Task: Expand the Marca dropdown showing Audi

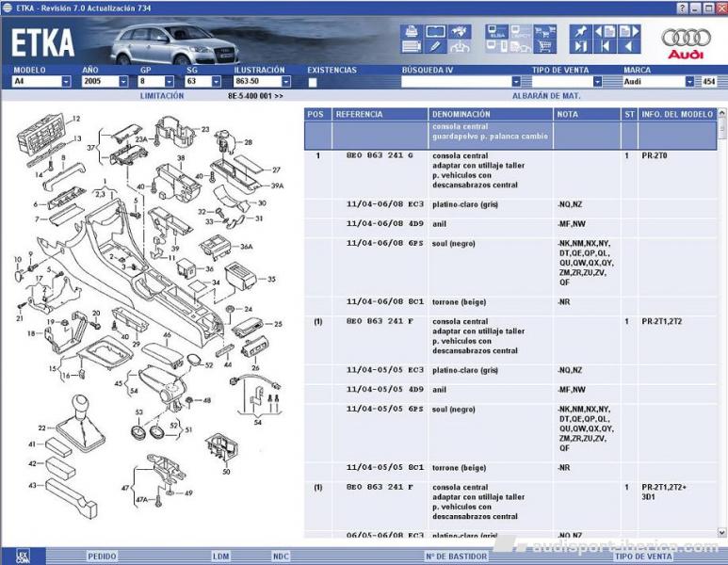Action: [690, 82]
